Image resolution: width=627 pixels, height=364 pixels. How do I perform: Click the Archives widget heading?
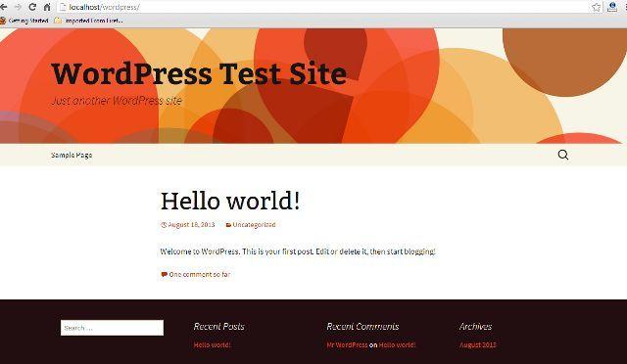pos(476,327)
